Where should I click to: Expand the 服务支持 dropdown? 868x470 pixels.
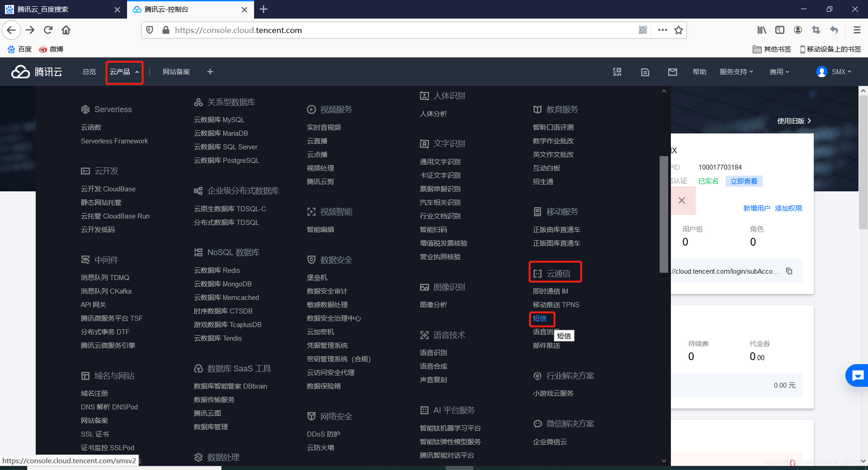point(736,72)
